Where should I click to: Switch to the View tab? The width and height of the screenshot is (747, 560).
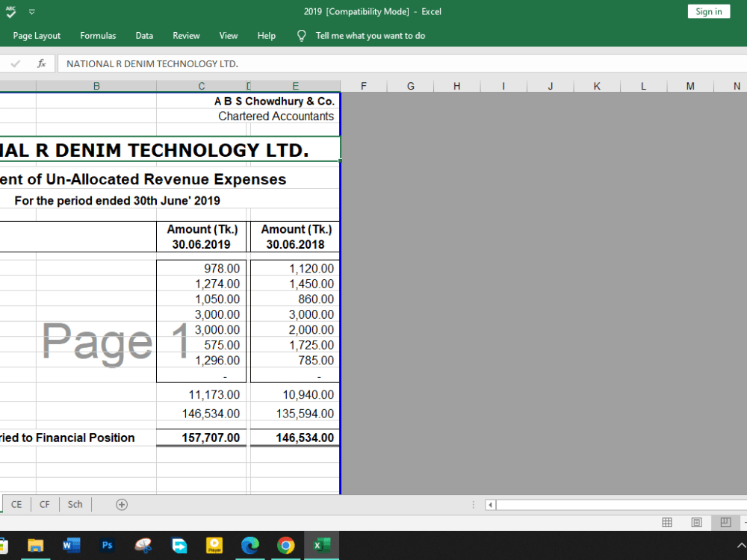coord(228,36)
